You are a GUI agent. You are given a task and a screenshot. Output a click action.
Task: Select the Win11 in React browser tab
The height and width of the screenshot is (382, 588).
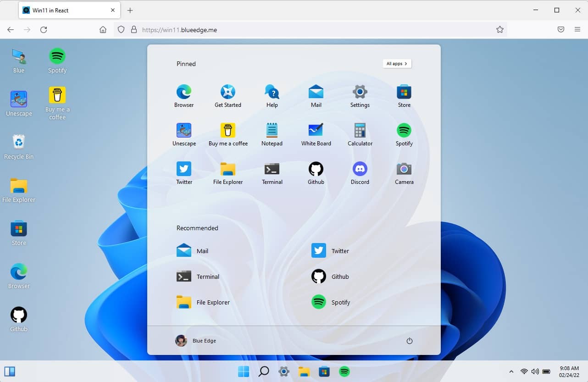69,10
